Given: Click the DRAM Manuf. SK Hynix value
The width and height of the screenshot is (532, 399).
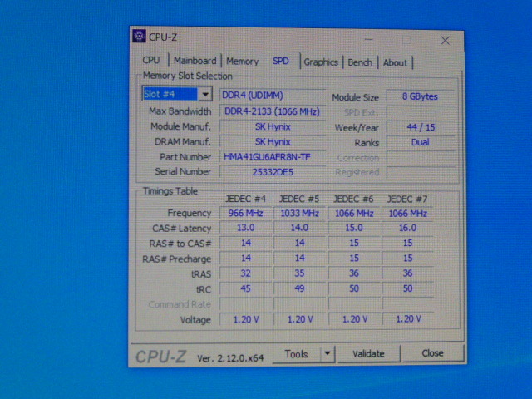Looking at the screenshot, I should pyautogui.click(x=273, y=142).
